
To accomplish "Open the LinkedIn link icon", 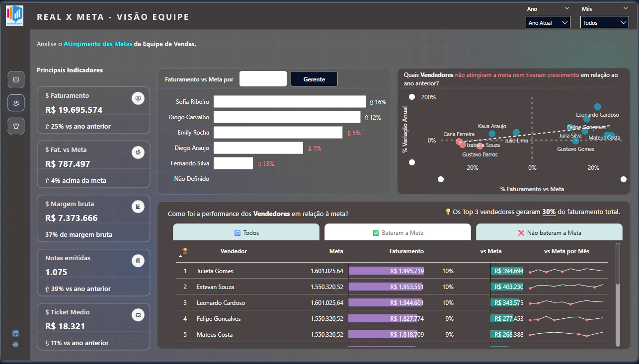I will [x=15, y=333].
